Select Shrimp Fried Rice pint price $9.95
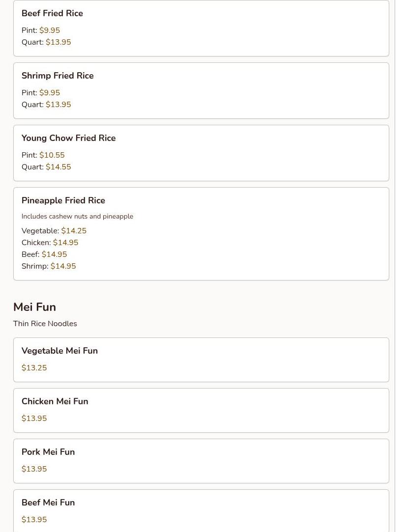405x532 pixels. (49, 93)
